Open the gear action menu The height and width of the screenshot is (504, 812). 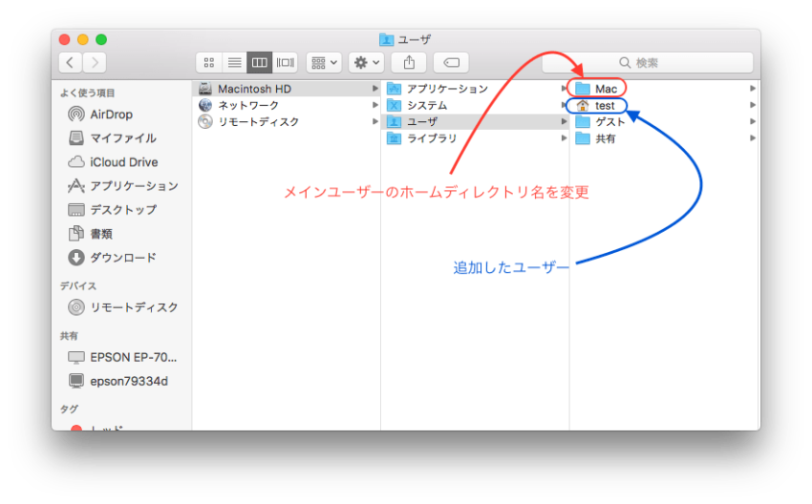point(366,63)
